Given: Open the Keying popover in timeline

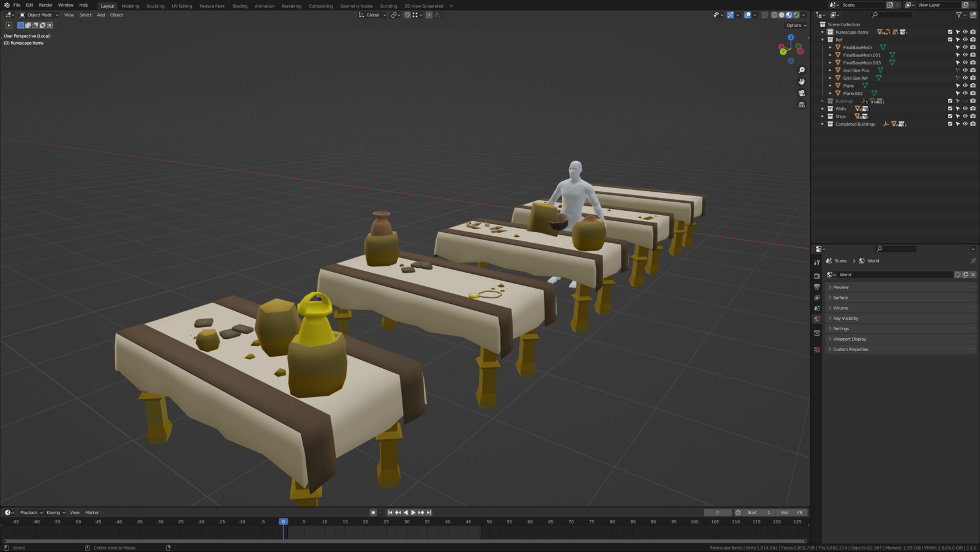Looking at the screenshot, I should click(56, 513).
